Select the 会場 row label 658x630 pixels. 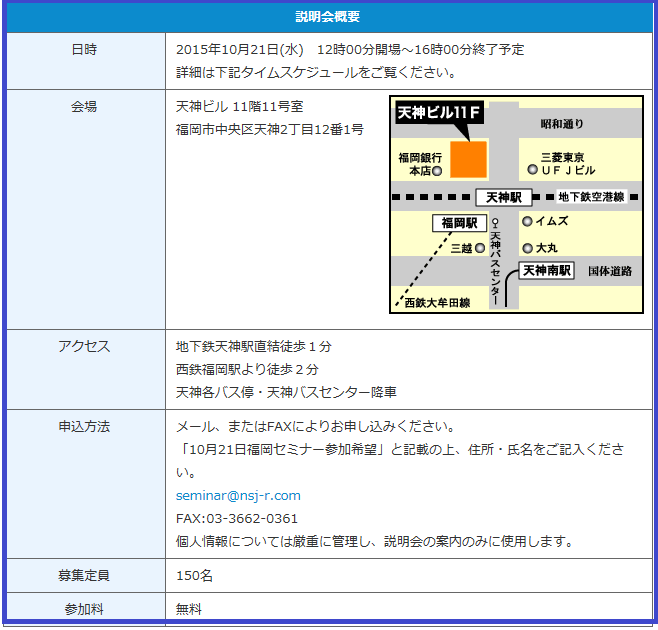pos(84,107)
